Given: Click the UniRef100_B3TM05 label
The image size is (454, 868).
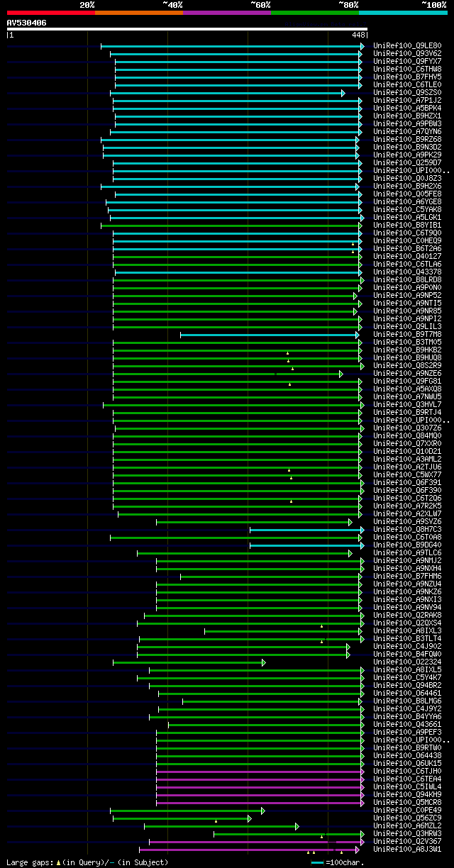Looking at the screenshot, I should (407, 343).
